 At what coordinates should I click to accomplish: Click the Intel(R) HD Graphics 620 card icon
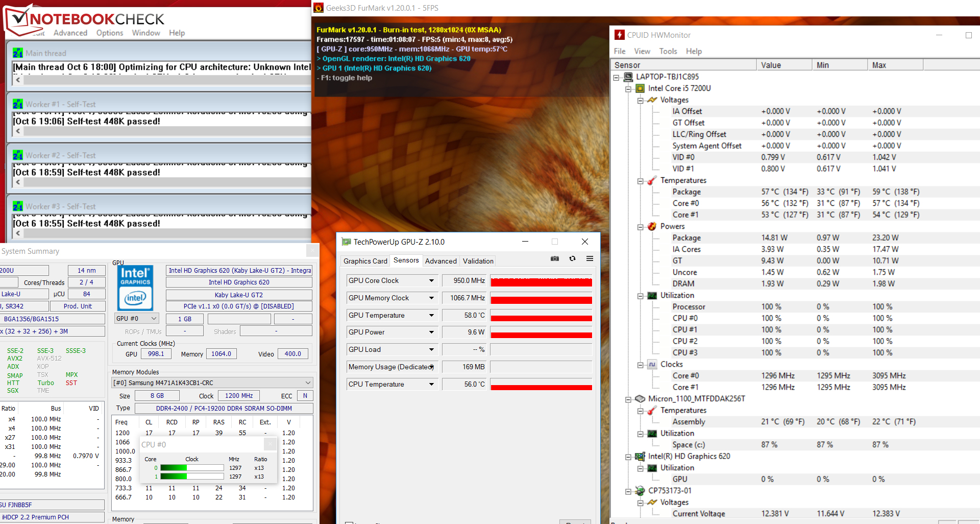coord(640,457)
